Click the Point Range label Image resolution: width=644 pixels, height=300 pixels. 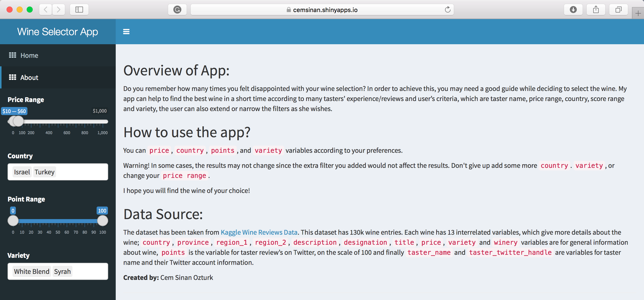tap(26, 199)
